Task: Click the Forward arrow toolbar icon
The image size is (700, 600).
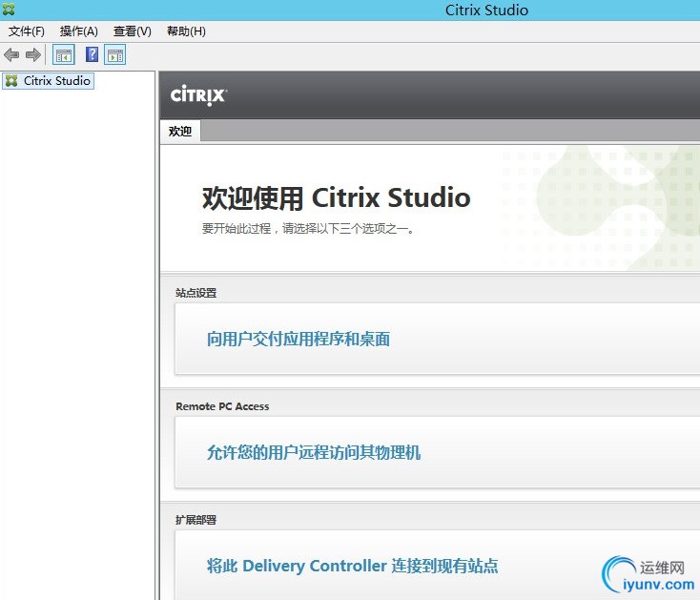Action: 33,55
